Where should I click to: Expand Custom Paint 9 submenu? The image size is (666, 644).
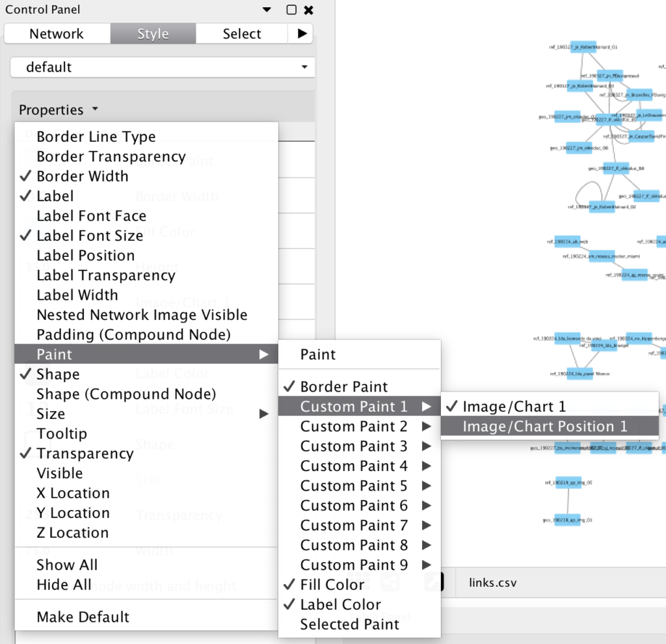point(359,565)
